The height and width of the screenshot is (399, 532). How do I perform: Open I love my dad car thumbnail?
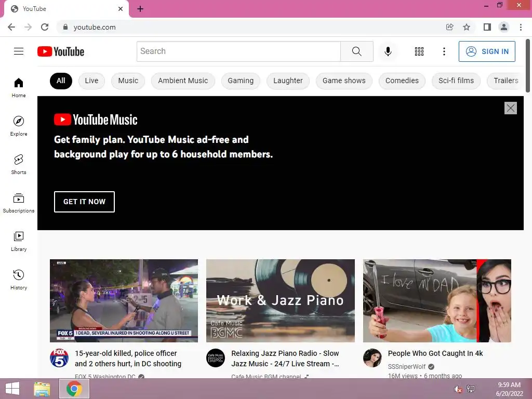tap(437, 301)
